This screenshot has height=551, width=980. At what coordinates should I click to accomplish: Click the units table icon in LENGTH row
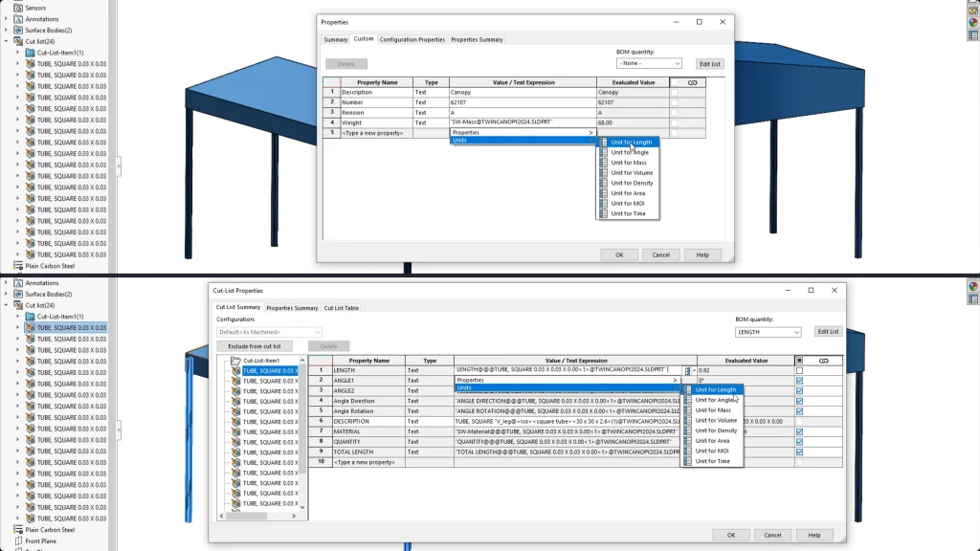(x=688, y=370)
